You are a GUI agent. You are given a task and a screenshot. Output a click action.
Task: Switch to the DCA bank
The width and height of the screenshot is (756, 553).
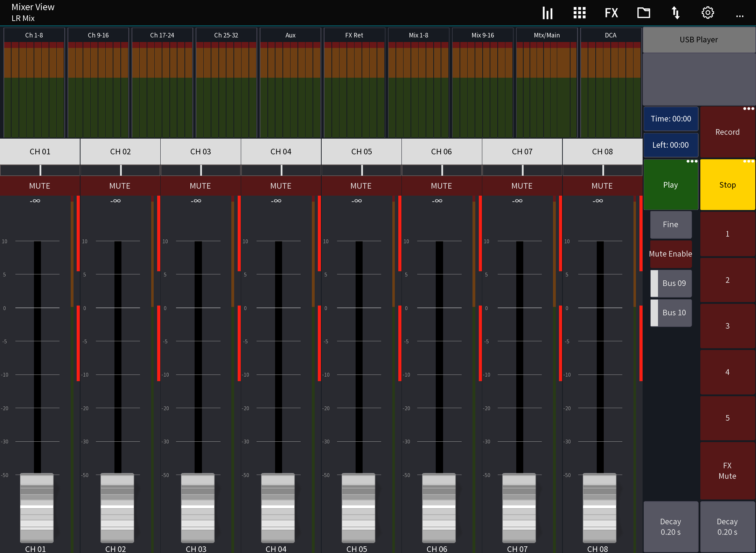coord(611,35)
